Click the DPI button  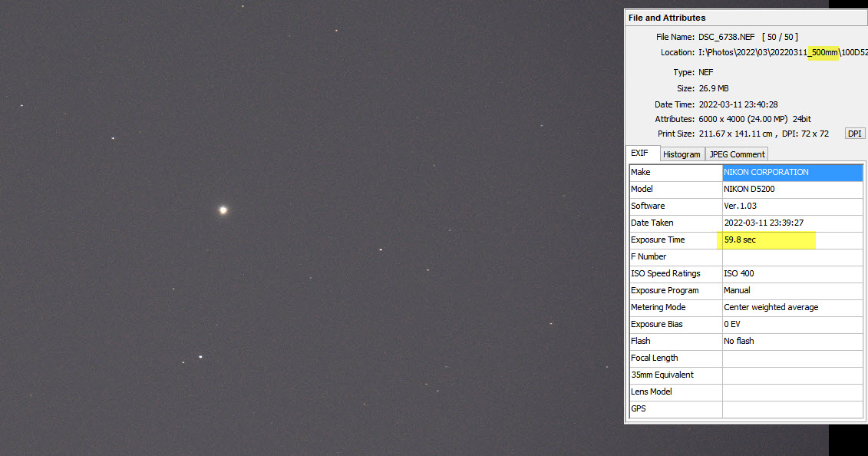coord(855,134)
